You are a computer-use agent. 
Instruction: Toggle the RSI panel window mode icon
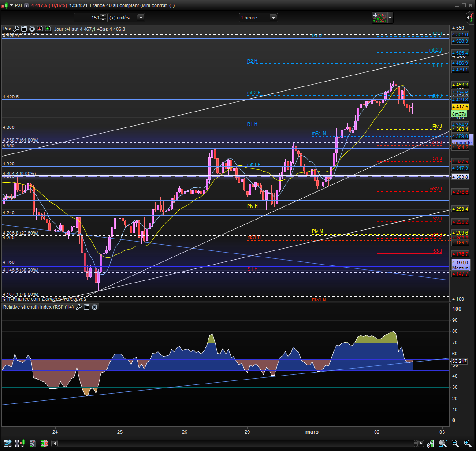click(87, 307)
